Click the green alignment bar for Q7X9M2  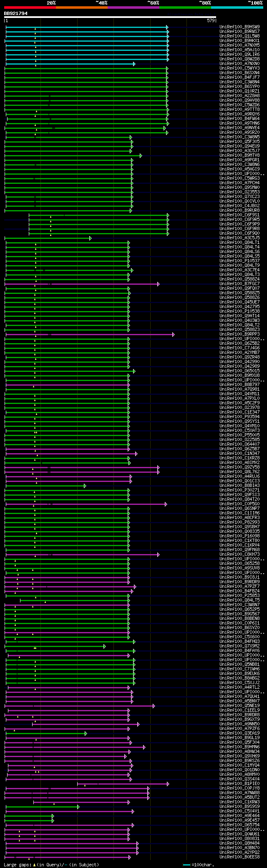pos(55,646)
